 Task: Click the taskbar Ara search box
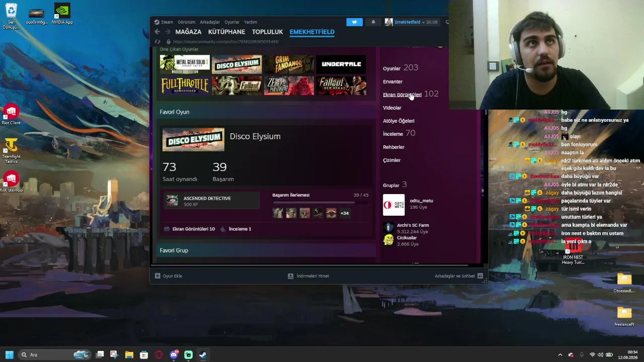(x=55, y=355)
